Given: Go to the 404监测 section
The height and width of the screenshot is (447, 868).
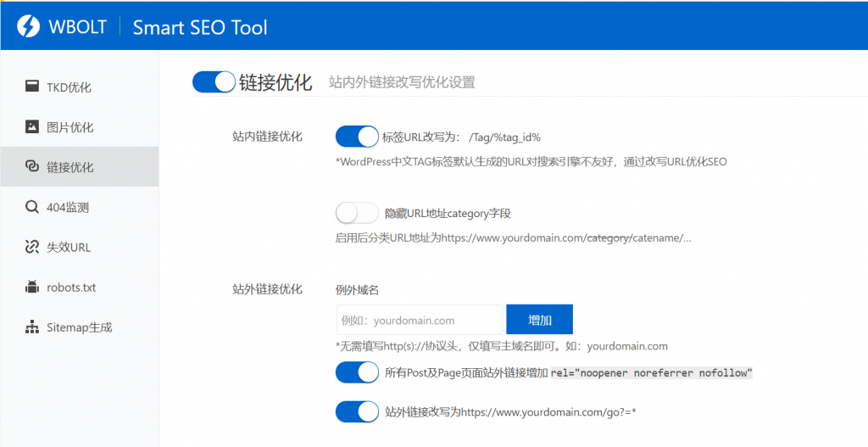Looking at the screenshot, I should click(68, 207).
